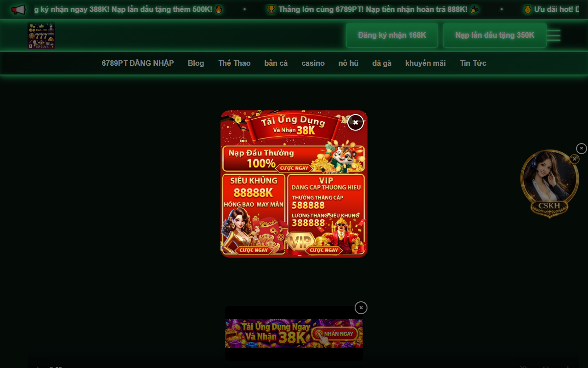Close the bottom app download banner
Screen dimensions: 588x368
point(361,308)
